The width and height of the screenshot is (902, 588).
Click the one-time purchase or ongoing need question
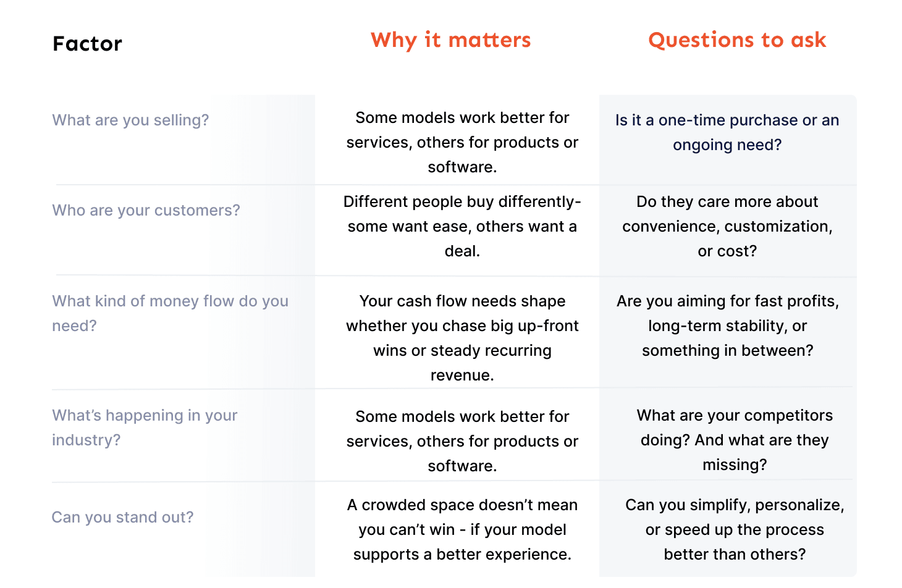tap(727, 132)
